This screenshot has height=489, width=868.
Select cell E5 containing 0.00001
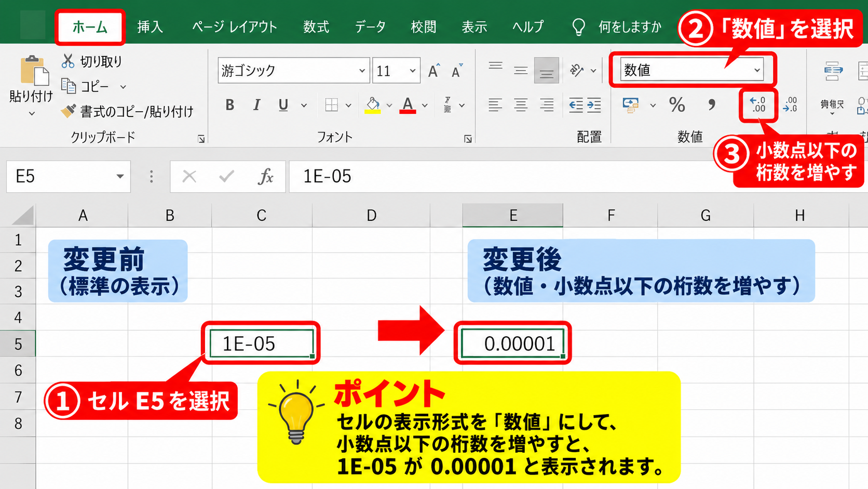point(513,343)
